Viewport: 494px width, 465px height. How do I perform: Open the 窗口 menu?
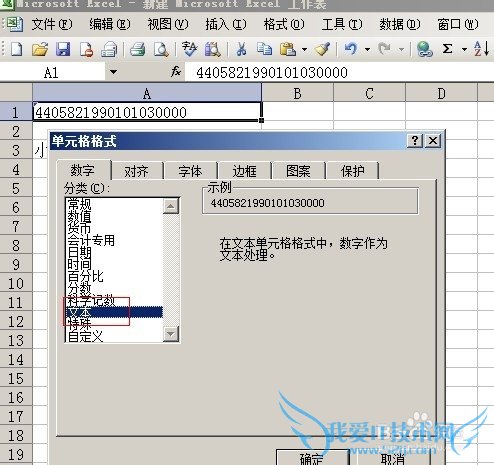458,24
